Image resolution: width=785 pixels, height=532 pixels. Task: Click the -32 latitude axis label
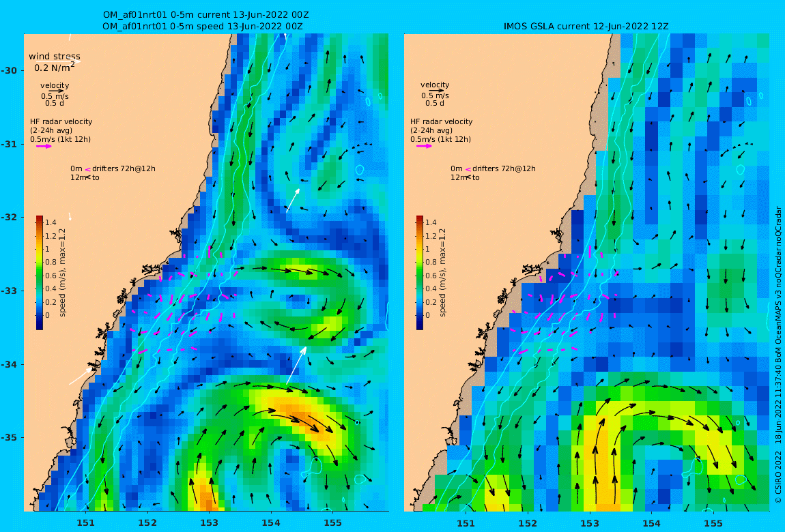(8, 218)
